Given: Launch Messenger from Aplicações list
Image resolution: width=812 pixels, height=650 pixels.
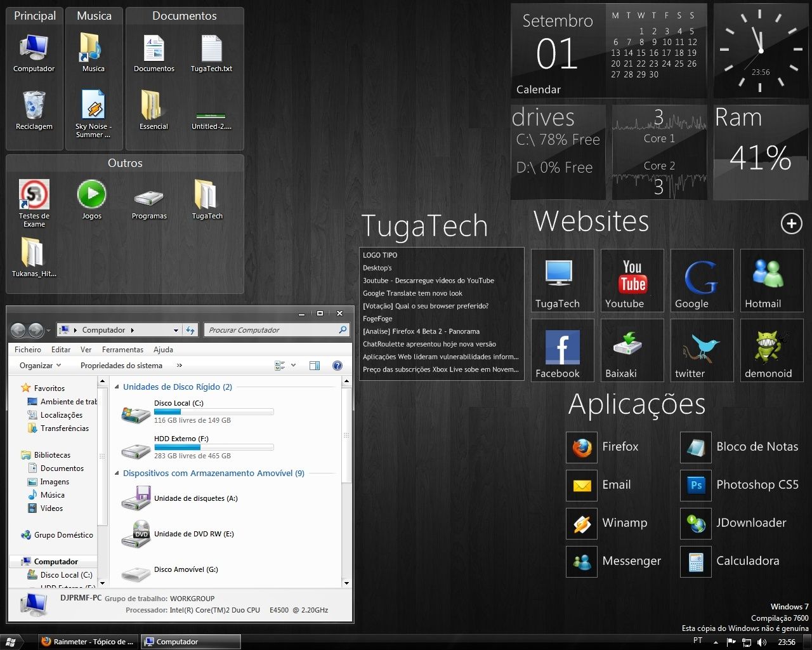Looking at the screenshot, I should [x=614, y=561].
